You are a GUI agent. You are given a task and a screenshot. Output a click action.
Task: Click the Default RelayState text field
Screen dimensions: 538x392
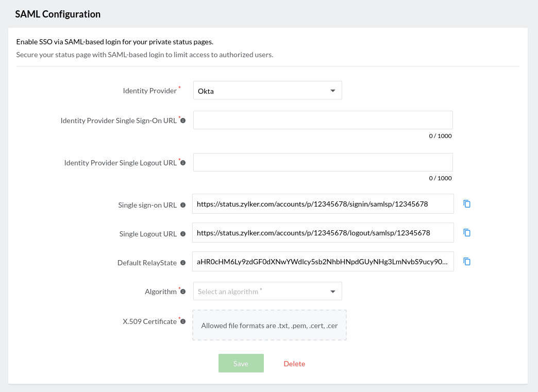pos(323,262)
